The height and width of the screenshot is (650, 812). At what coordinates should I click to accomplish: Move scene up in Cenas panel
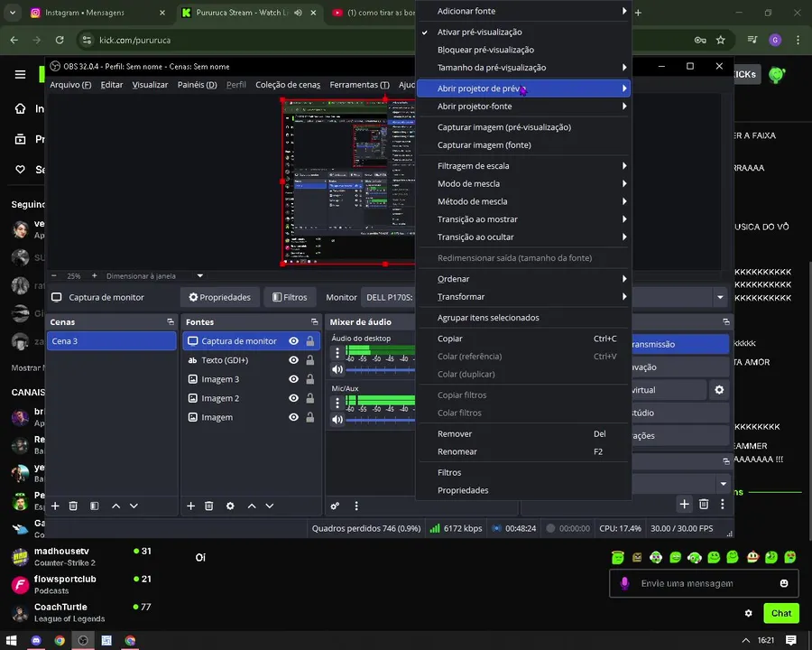tap(116, 506)
